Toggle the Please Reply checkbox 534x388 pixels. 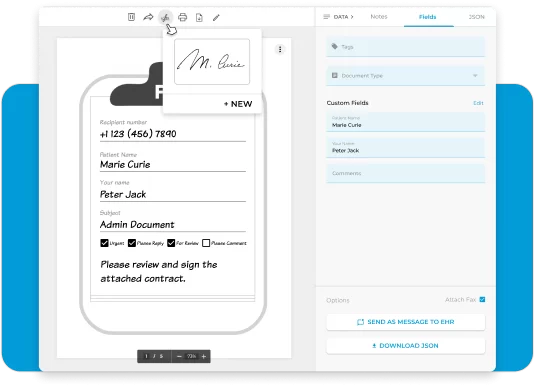pos(132,243)
